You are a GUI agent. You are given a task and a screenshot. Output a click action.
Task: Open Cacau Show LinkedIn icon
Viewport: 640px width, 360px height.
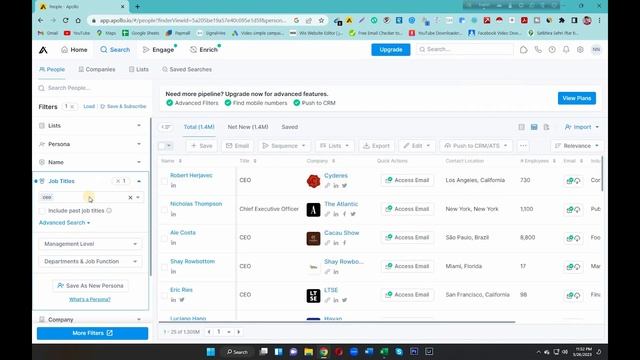click(336, 243)
